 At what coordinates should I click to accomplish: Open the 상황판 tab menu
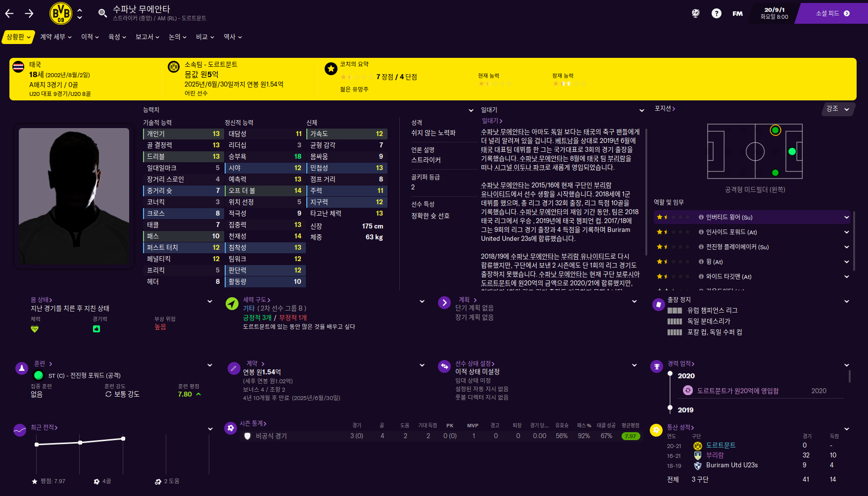point(18,37)
